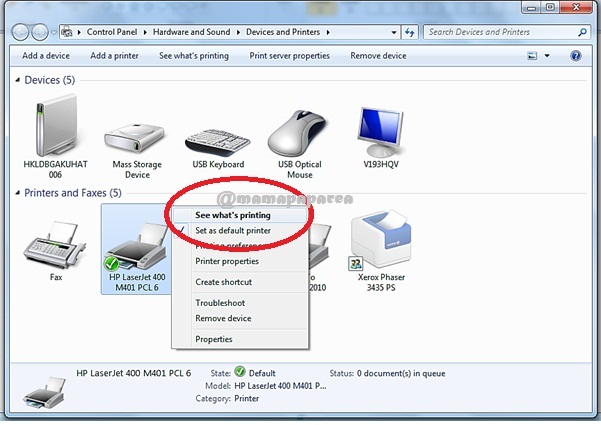This screenshot has width=601, height=425.
Task: Go to Hardware and Sound breadcrumb
Action: 191,32
